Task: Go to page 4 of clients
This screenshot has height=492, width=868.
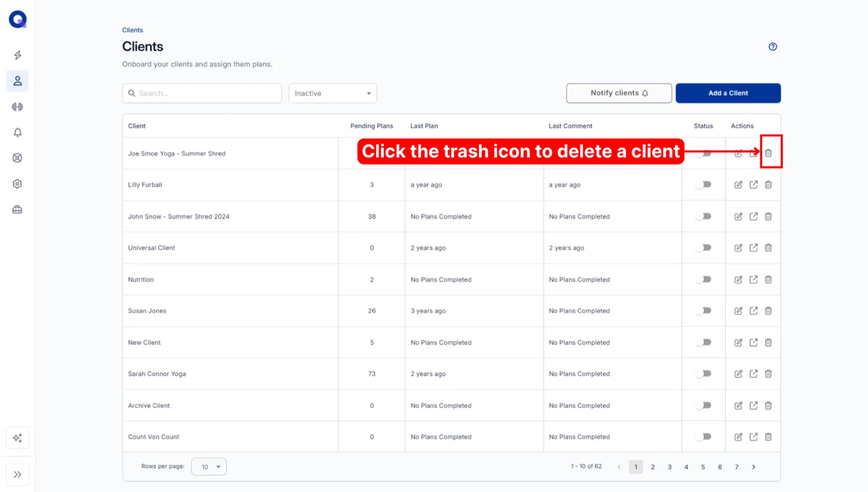Action: (x=686, y=467)
